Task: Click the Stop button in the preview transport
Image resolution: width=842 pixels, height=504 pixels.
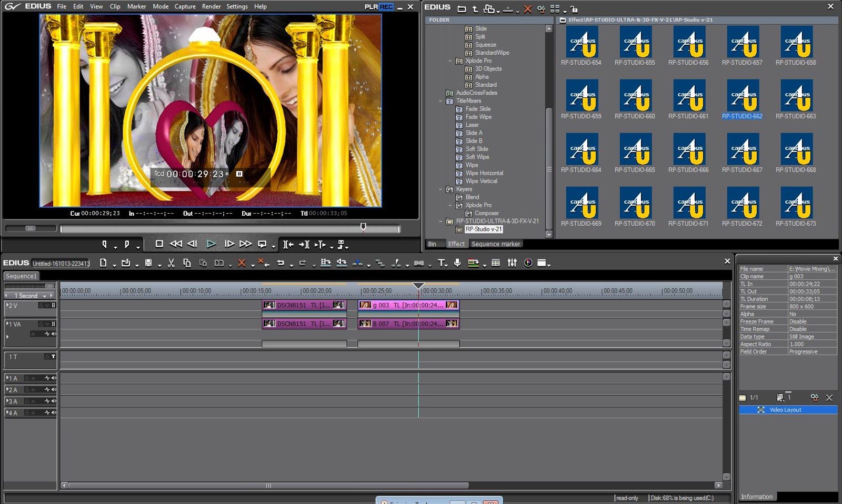Action: coord(159,244)
